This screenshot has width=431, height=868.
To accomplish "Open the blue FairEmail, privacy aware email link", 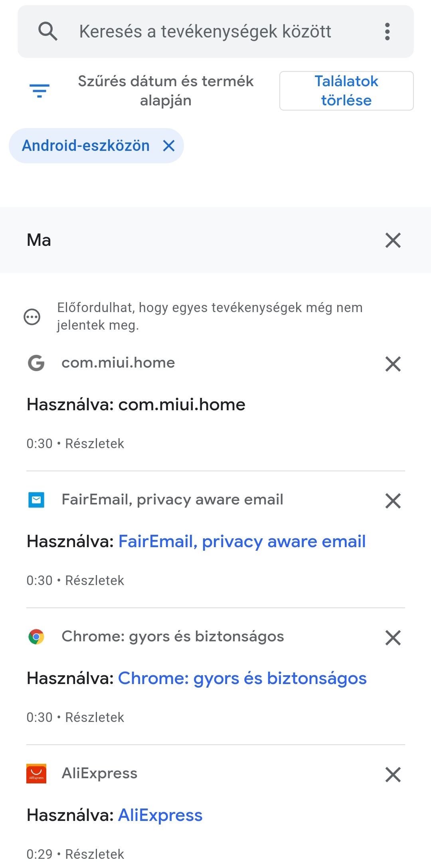I will 242,542.
